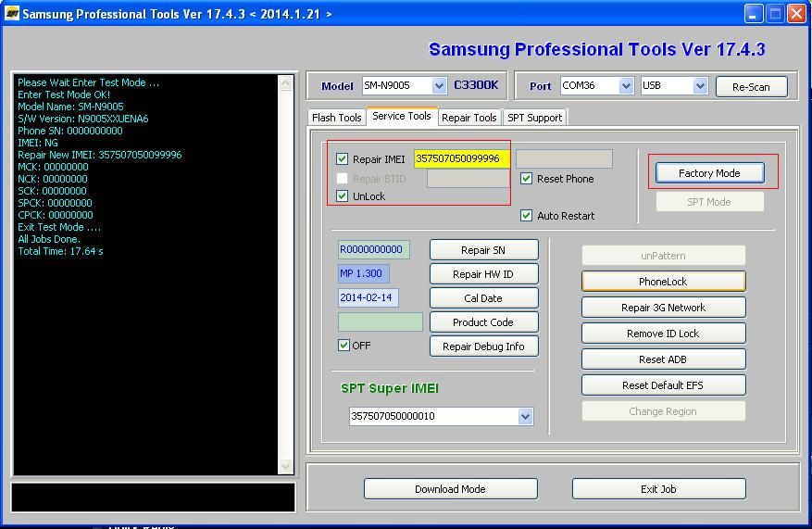Click the Exit Job button
812x529 pixels.
pos(658,488)
